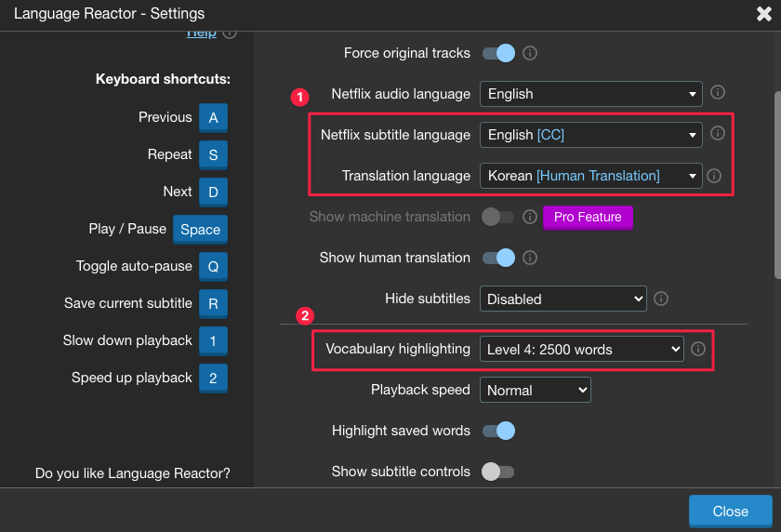Image resolution: width=781 pixels, height=532 pixels.
Task: Click info icon beside Hide subtitles dropdown
Action: click(660, 299)
